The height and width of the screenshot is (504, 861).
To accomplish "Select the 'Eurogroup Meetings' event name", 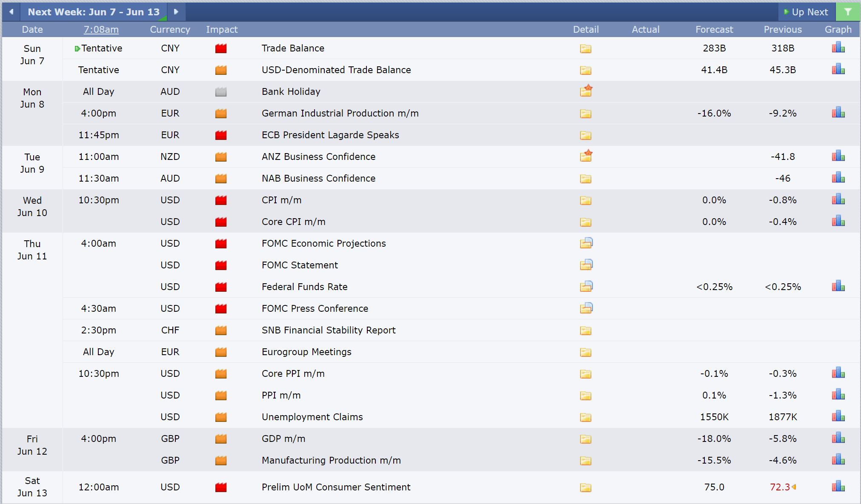I will (306, 352).
